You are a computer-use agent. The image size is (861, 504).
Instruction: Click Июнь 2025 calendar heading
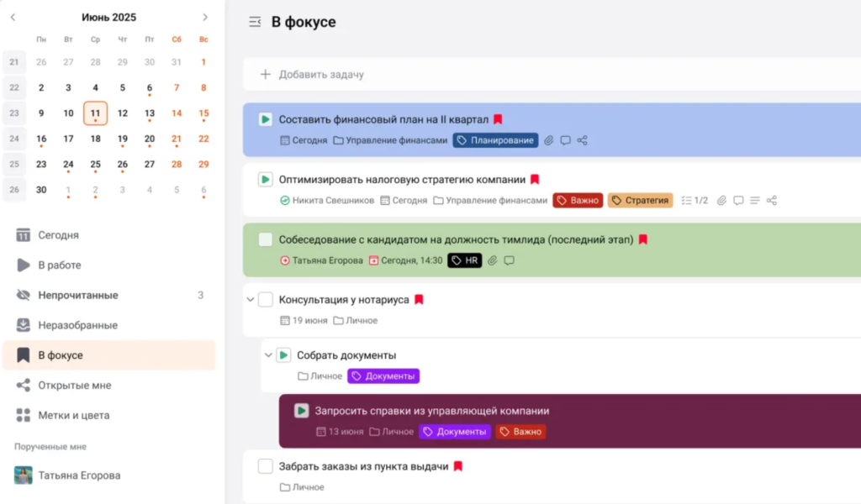coord(108,18)
